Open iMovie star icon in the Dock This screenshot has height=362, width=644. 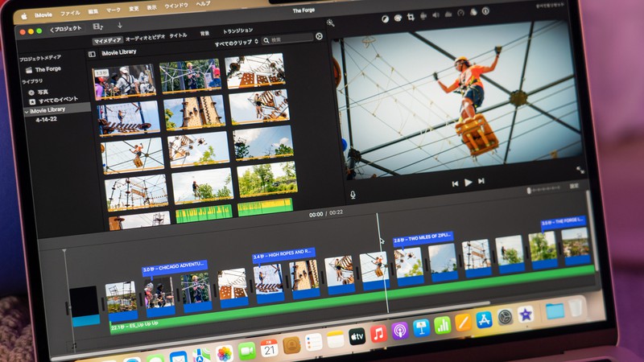point(526,315)
